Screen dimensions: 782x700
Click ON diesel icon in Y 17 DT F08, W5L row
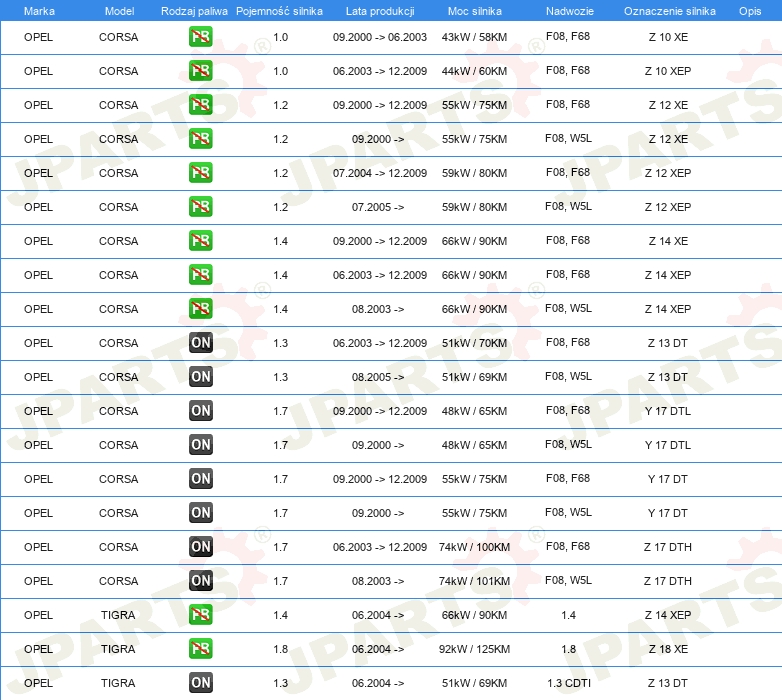pyautogui.click(x=200, y=513)
